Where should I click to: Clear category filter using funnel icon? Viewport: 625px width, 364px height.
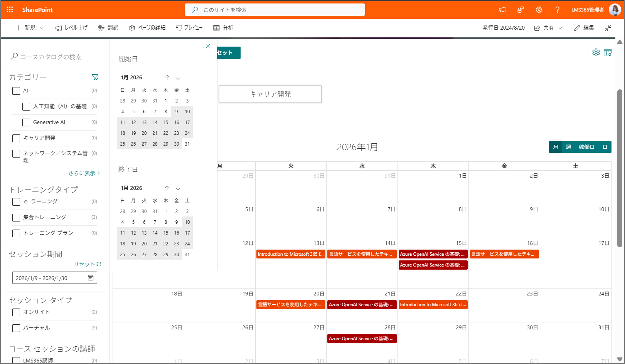coord(95,77)
